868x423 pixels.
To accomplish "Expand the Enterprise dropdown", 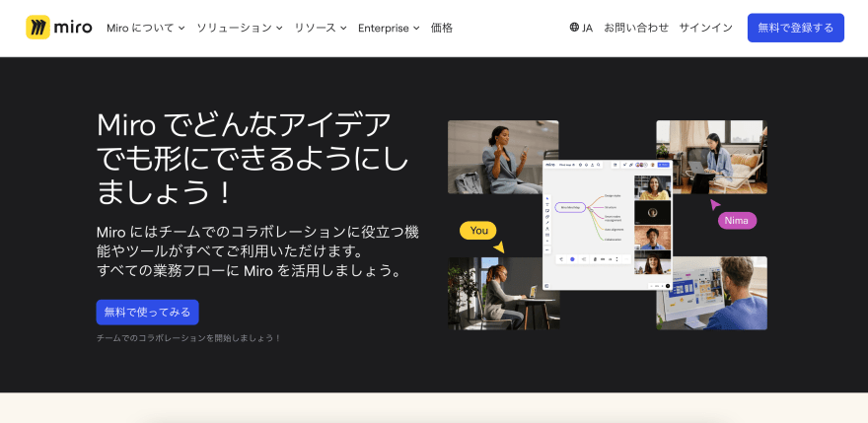I will 389,28.
